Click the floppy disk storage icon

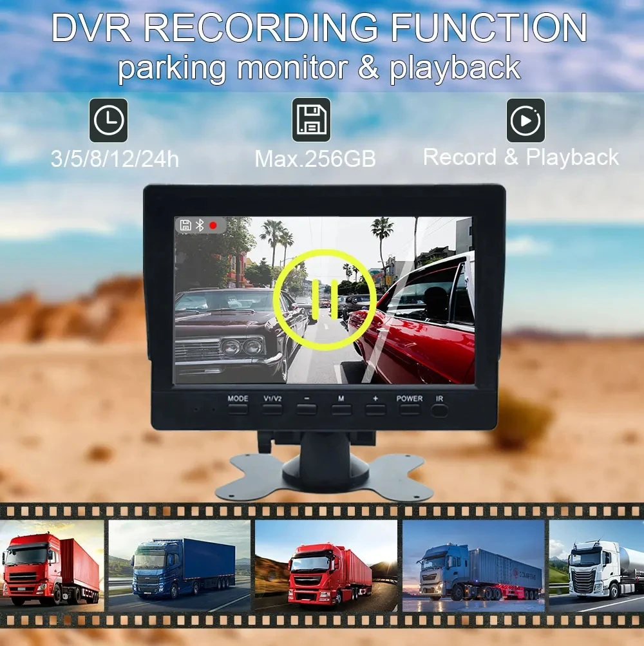point(311,120)
